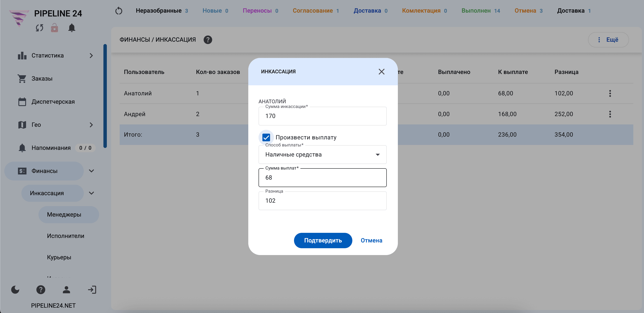Open the Ещё more-options menu
The width and height of the screenshot is (644, 313).
coord(608,40)
